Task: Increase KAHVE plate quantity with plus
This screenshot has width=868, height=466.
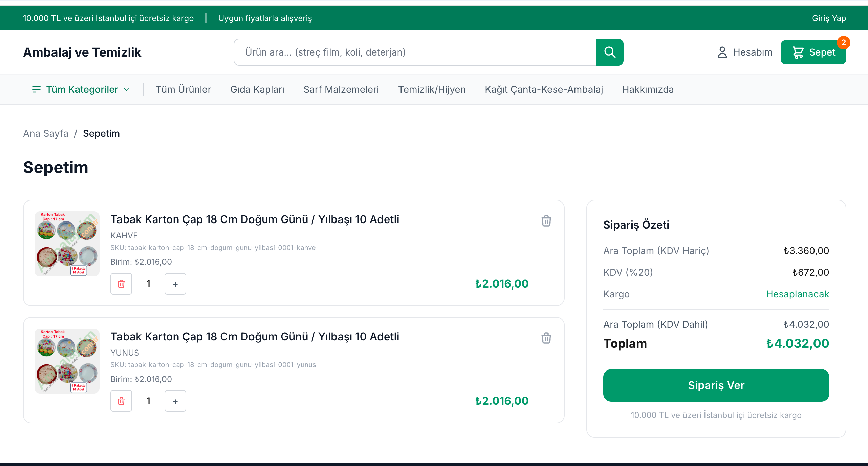Action: (x=175, y=284)
